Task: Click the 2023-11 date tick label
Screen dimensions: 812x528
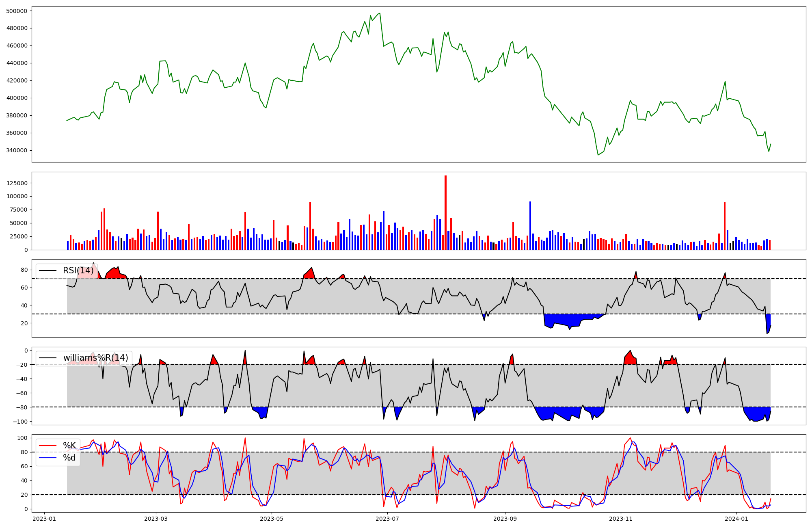Action: tap(621, 519)
